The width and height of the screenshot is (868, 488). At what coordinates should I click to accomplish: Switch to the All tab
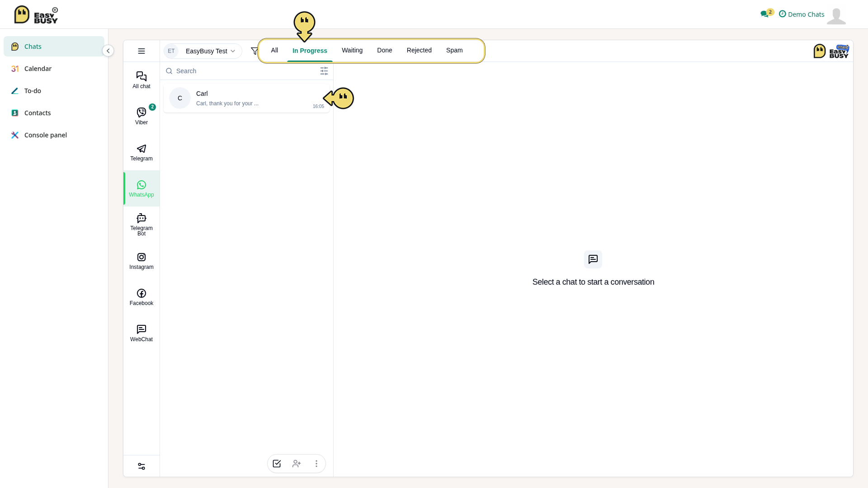(274, 50)
